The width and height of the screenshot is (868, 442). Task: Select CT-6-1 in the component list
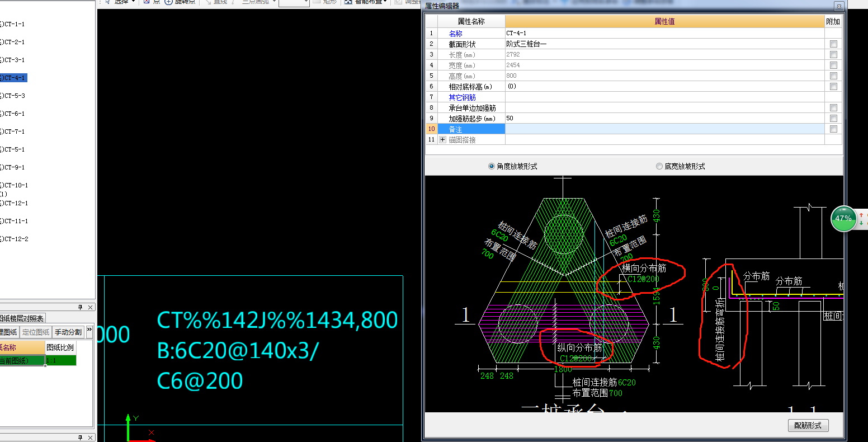tap(13, 114)
